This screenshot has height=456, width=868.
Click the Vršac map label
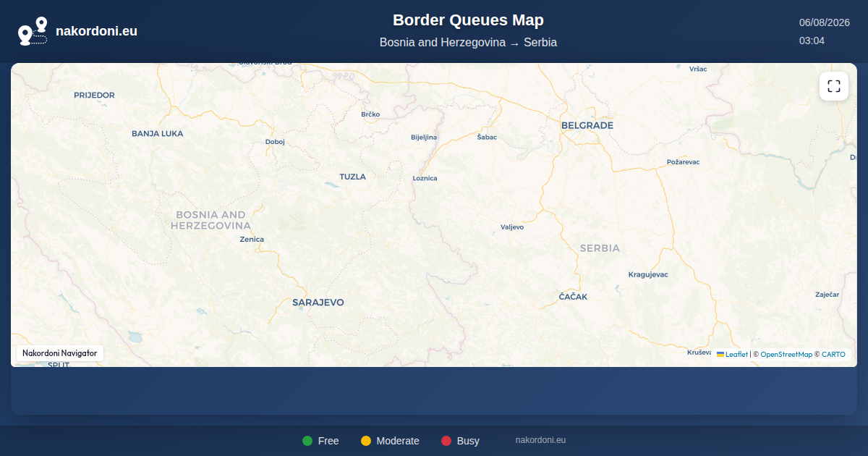[698, 69]
